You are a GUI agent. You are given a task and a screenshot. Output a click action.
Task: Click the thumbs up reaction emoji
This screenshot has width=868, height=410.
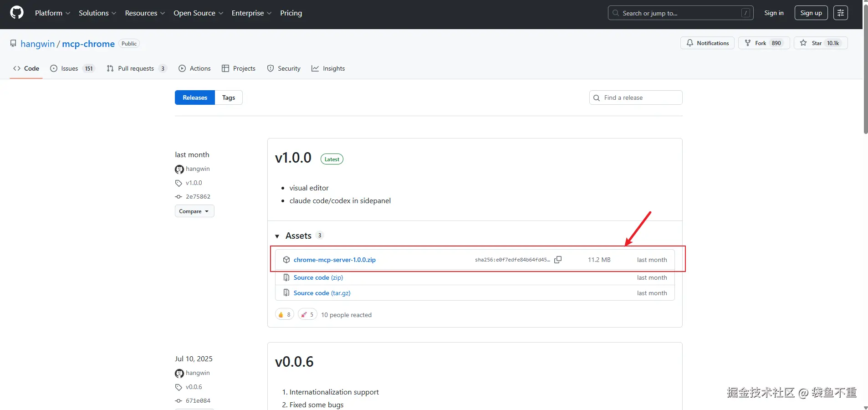click(x=281, y=315)
